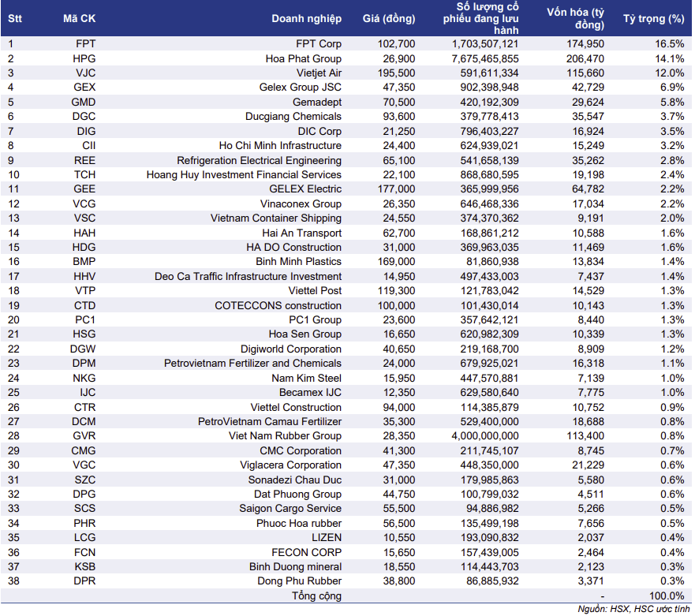
Task: Click the 'Giá (đồng)' column header
Action: click(388, 18)
